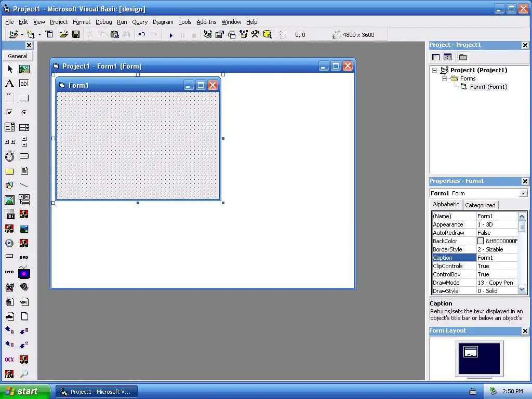Collapse the Project1 (Project1) tree node

pyautogui.click(x=435, y=70)
